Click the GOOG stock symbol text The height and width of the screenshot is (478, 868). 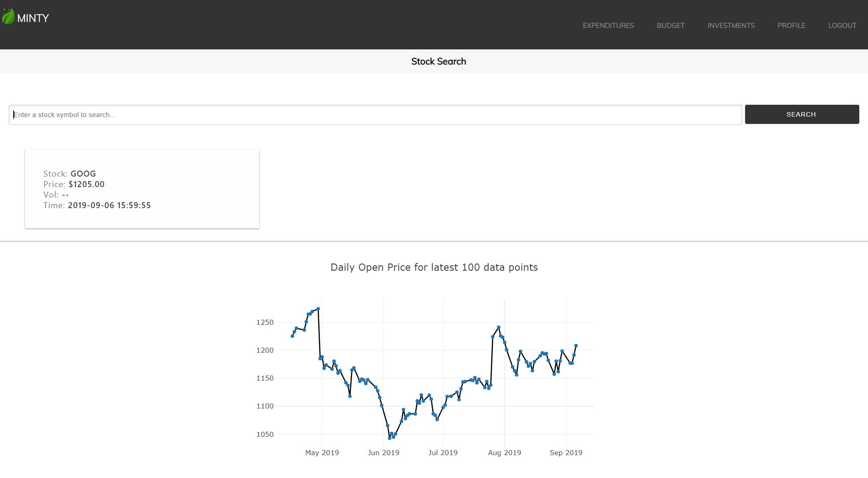pos(83,174)
